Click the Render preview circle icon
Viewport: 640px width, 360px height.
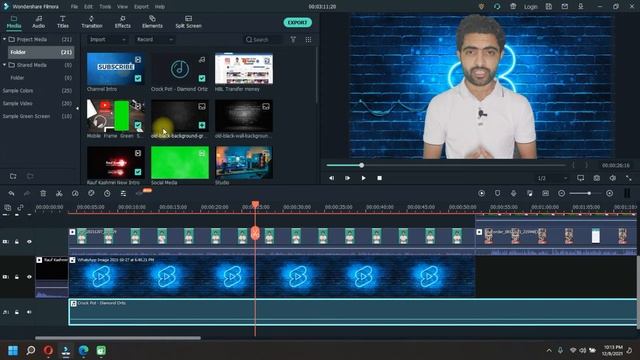[482, 193]
